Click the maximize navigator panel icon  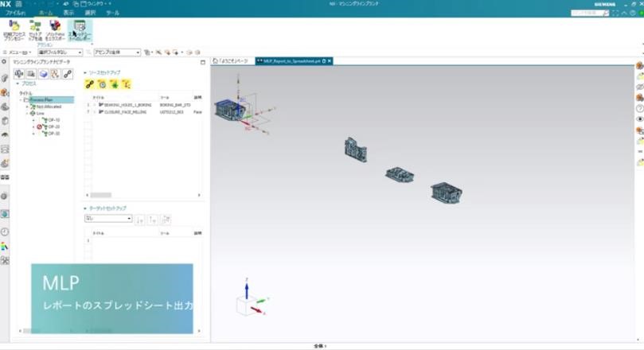tap(203, 62)
